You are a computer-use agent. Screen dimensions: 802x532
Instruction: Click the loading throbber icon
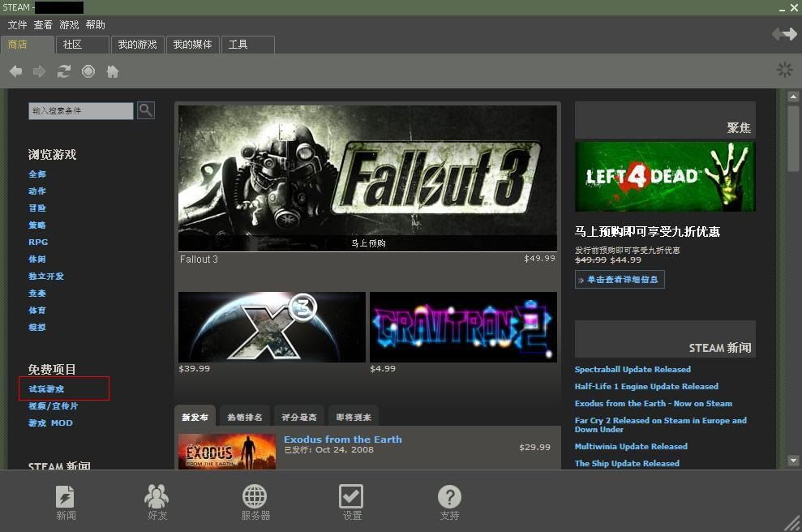(785, 70)
